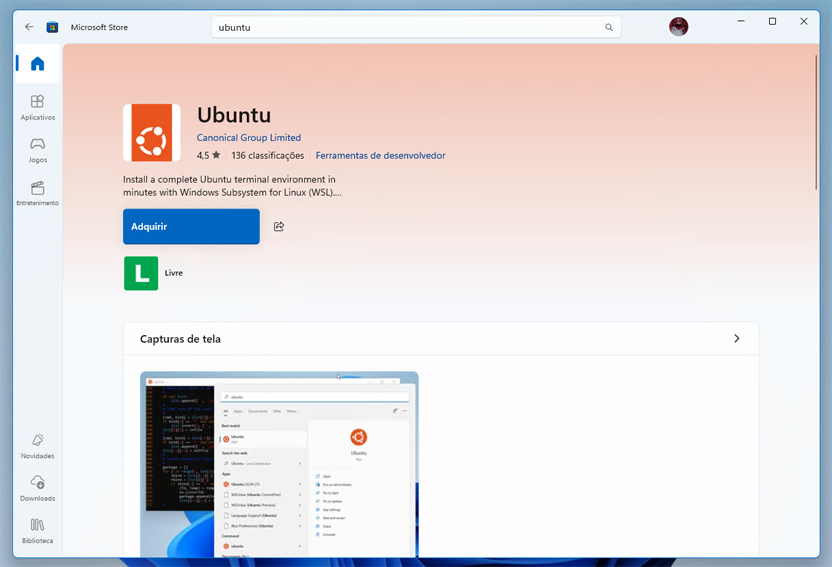Open Jogos in the sidebar
832x567 pixels.
coord(37,150)
